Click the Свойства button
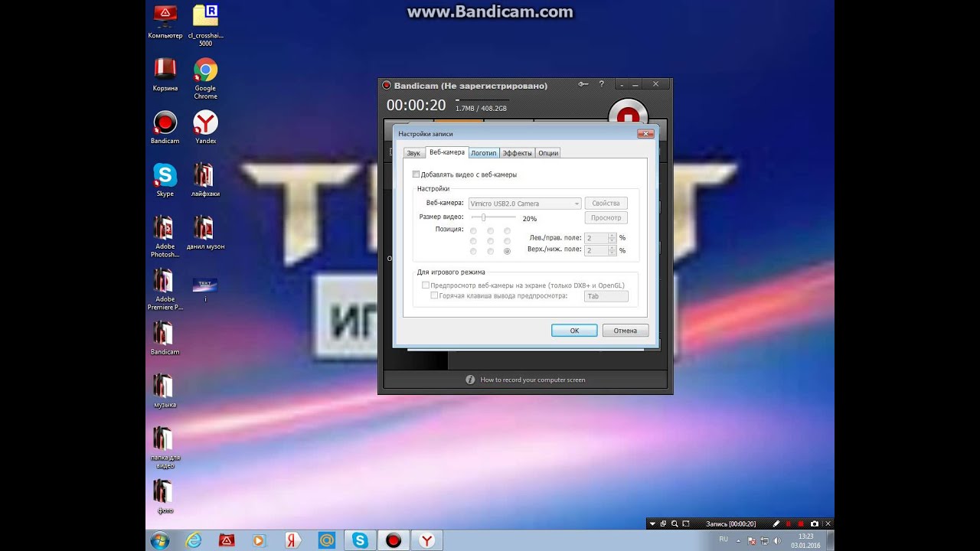 606,204
